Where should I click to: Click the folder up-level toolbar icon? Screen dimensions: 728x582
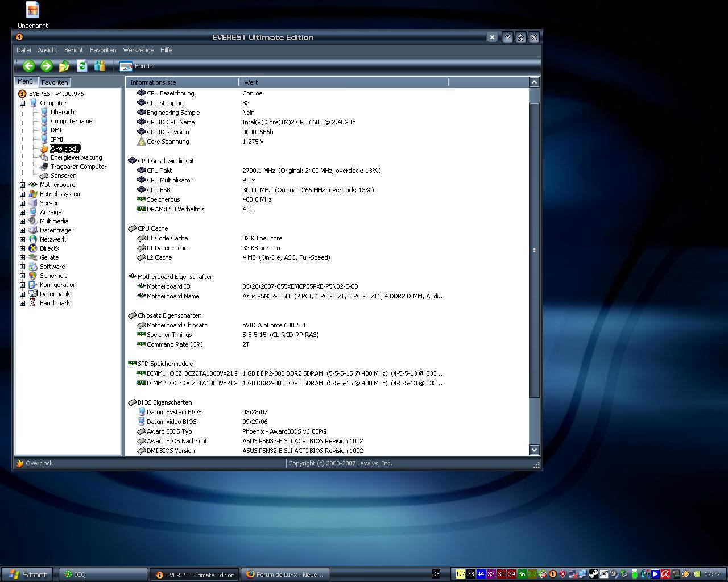64,66
